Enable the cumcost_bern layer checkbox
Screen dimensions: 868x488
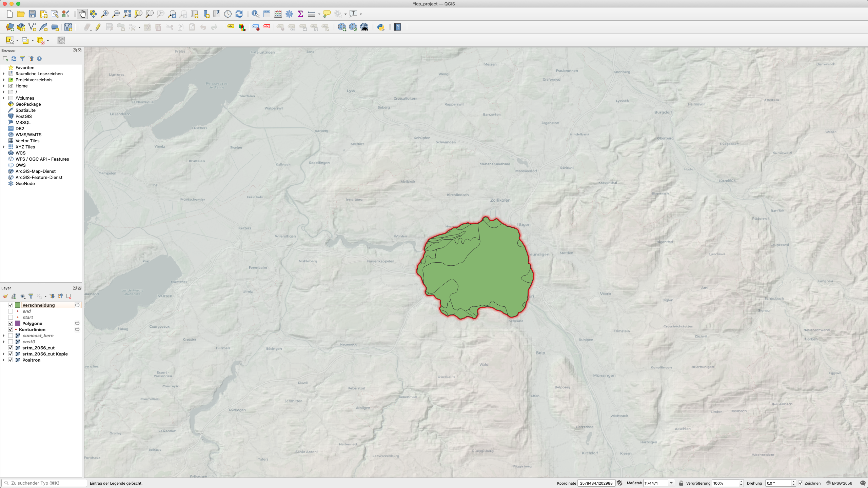[11, 335]
